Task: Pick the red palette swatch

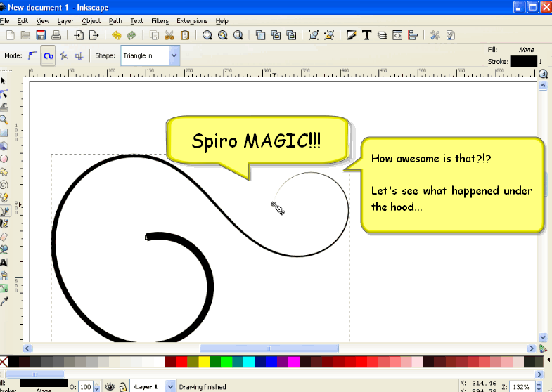Action: click(181, 362)
